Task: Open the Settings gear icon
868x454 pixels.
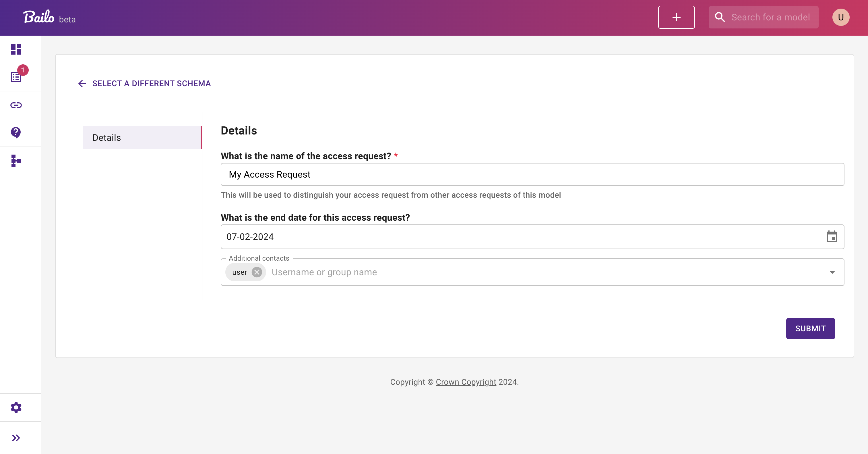Action: click(15, 407)
